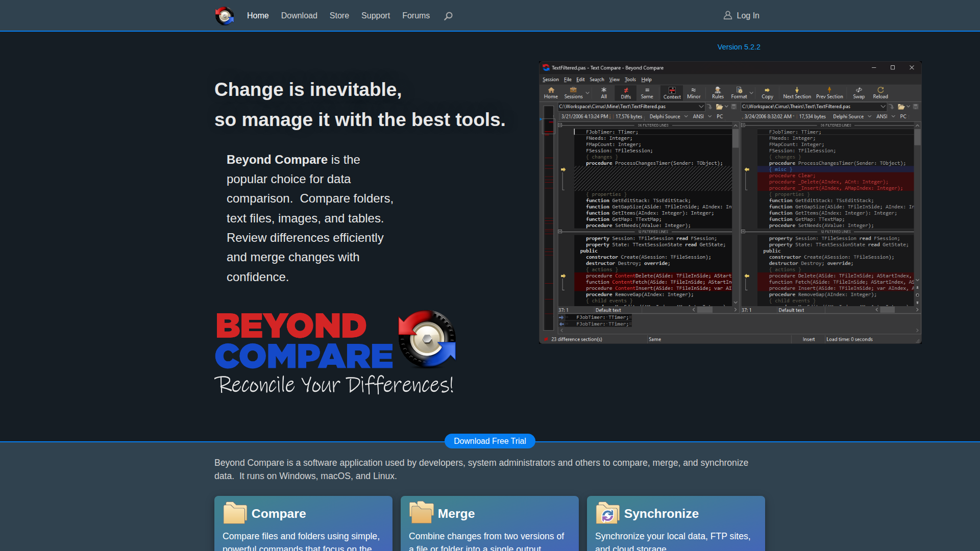Screen dimensions: 980x551
Task: Click the yellow copy-left arrow beside { misc }
Action: 747,169
